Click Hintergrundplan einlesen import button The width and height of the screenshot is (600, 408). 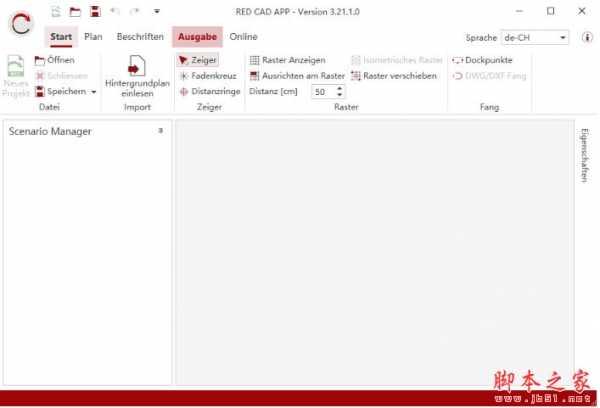[x=137, y=77]
